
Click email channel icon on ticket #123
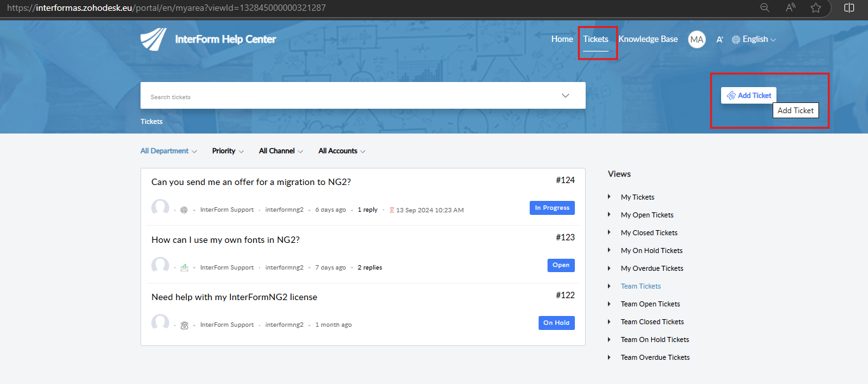tap(184, 268)
